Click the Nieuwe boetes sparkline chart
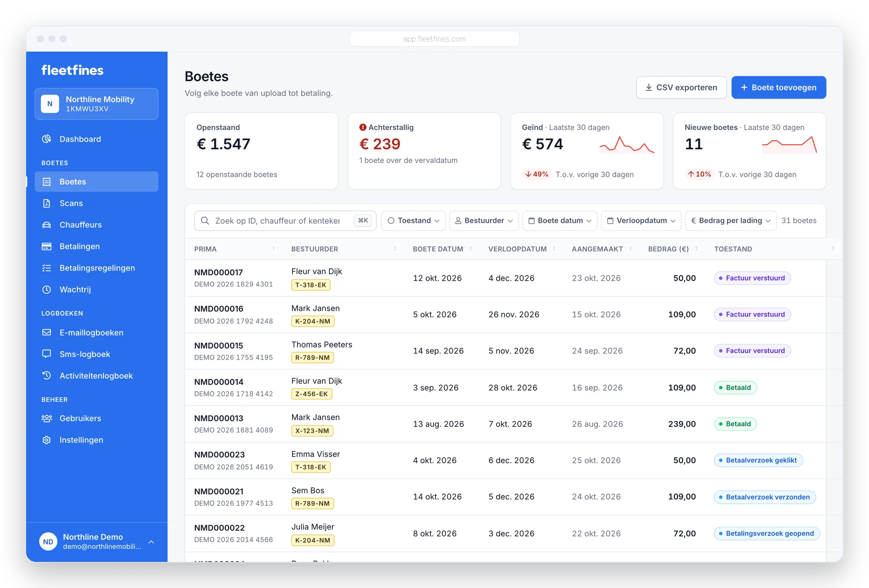The width and height of the screenshot is (869, 588). pos(789,145)
